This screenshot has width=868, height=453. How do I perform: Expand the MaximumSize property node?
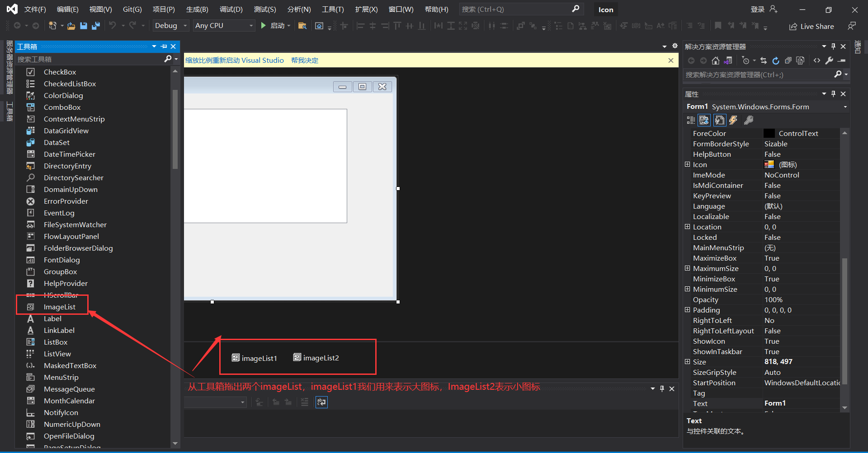click(687, 268)
